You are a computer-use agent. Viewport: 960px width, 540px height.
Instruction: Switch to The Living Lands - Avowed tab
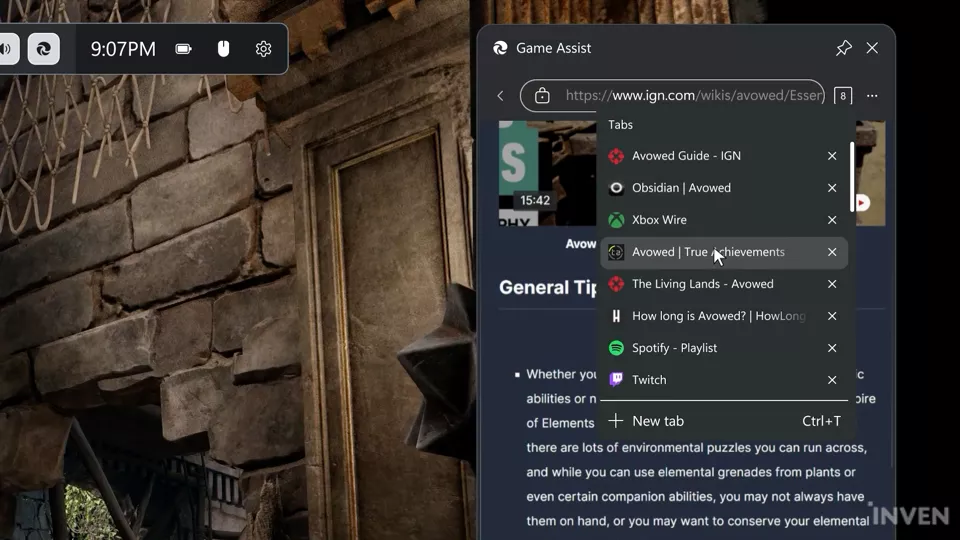point(724,284)
